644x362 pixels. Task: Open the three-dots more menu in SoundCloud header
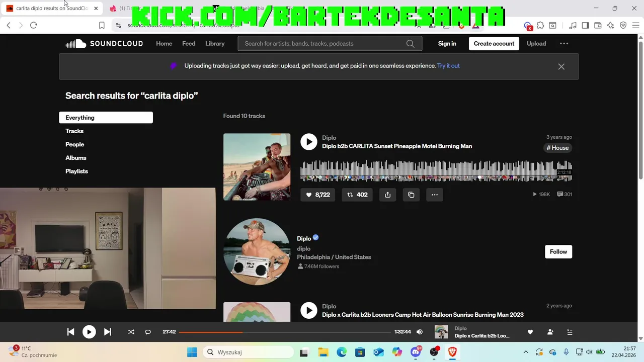point(564,44)
